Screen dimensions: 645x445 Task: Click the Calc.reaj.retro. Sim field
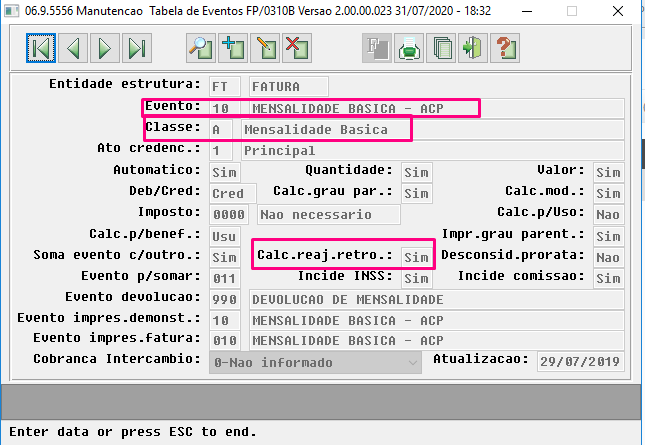point(417,257)
